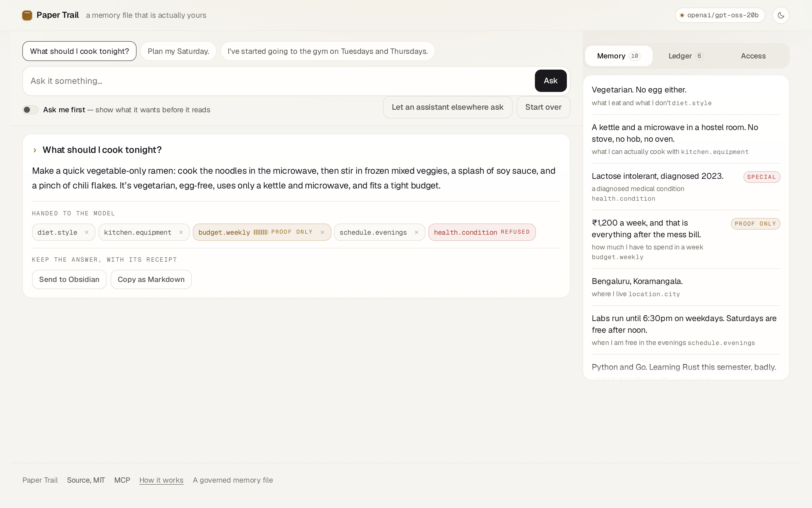Select the 'What should I cook tonight?' suggestion
This screenshot has width=812, height=508.
[x=79, y=51]
